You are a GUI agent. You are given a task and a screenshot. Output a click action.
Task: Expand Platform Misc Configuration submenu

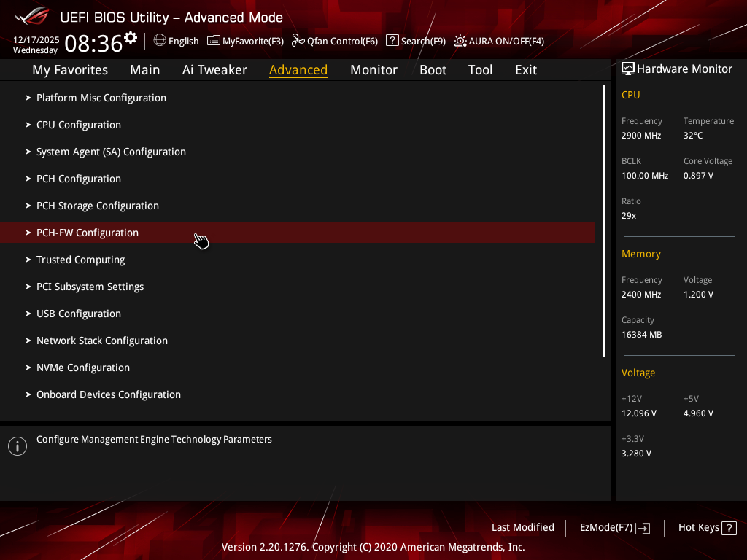101,98
